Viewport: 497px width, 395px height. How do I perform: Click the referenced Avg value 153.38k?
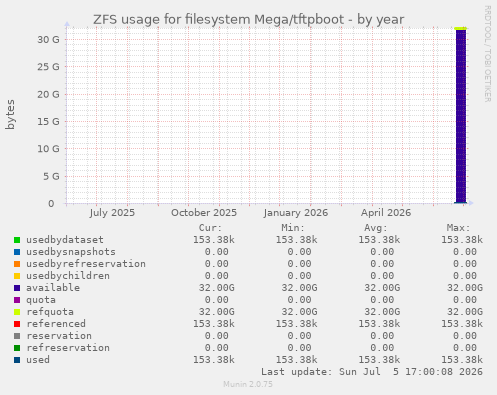379,324
